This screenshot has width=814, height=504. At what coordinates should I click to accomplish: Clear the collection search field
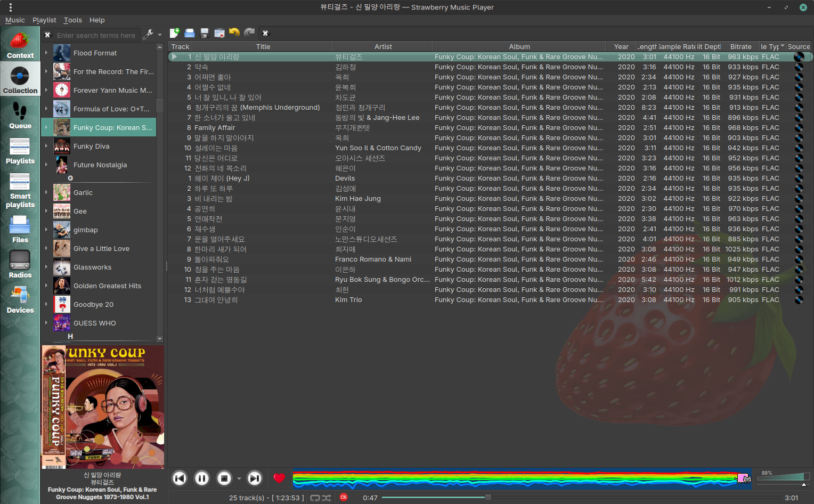47,35
